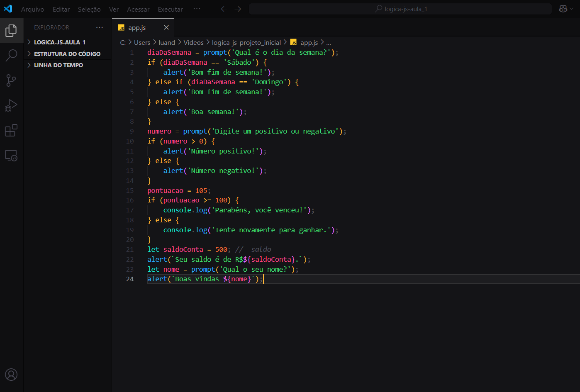The image size is (580, 392).
Task: Select the app.js editor tab
Action: click(x=143, y=27)
